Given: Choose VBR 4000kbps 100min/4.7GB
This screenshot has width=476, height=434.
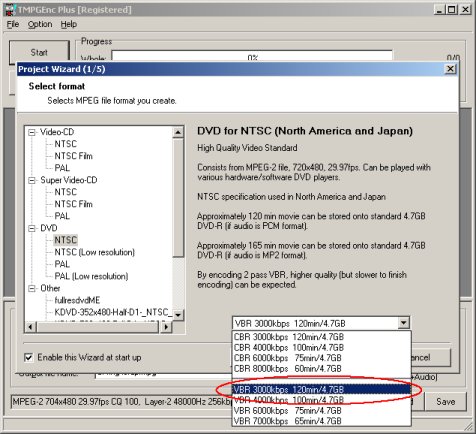Looking at the screenshot, I should (x=322, y=400).
